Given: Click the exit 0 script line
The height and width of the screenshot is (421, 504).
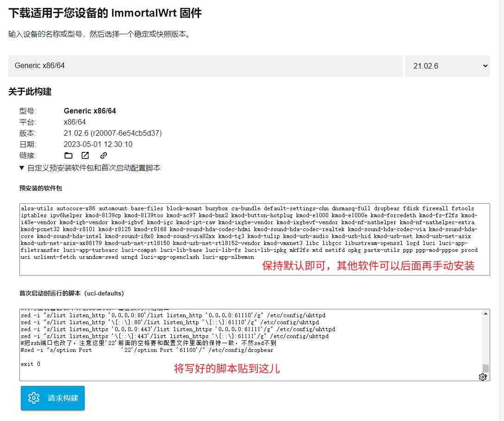Looking at the screenshot, I should [x=31, y=364].
